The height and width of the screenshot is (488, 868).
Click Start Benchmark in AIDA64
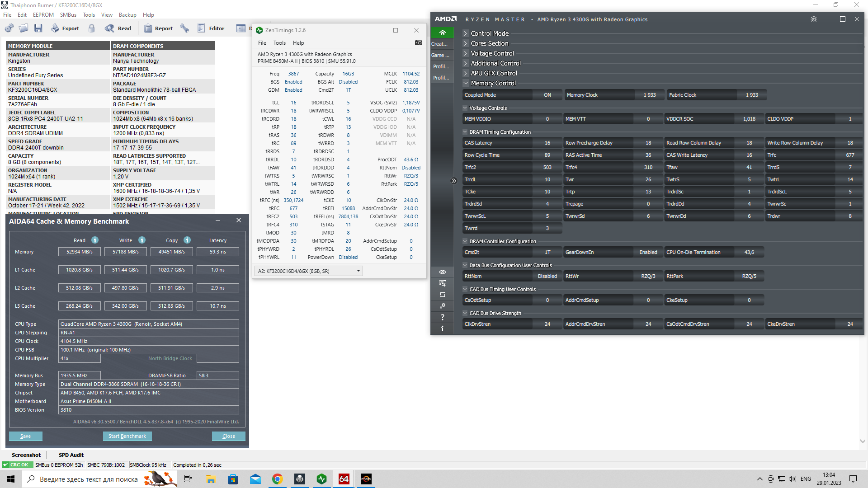(127, 436)
